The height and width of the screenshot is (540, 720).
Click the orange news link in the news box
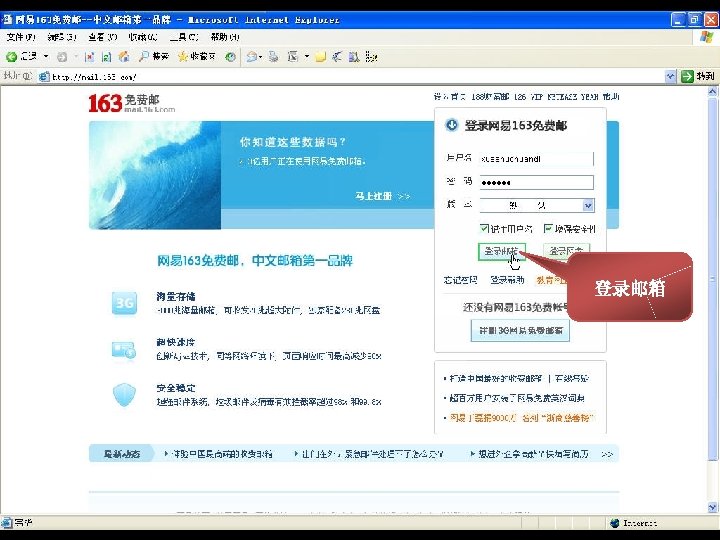pyautogui.click(x=522, y=418)
